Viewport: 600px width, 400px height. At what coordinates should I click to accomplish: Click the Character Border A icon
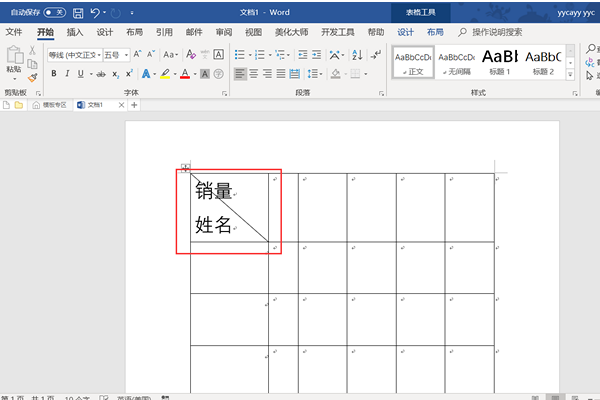point(218,54)
